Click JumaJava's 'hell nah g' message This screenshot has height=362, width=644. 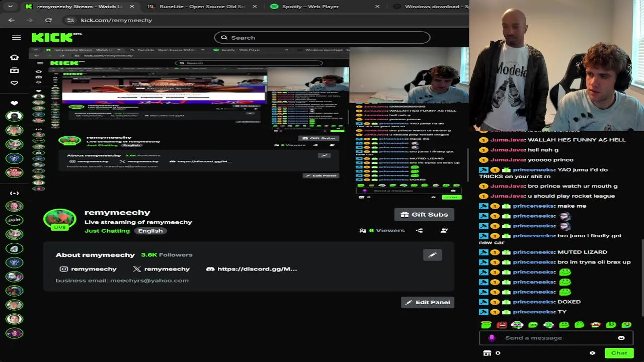[543, 150]
